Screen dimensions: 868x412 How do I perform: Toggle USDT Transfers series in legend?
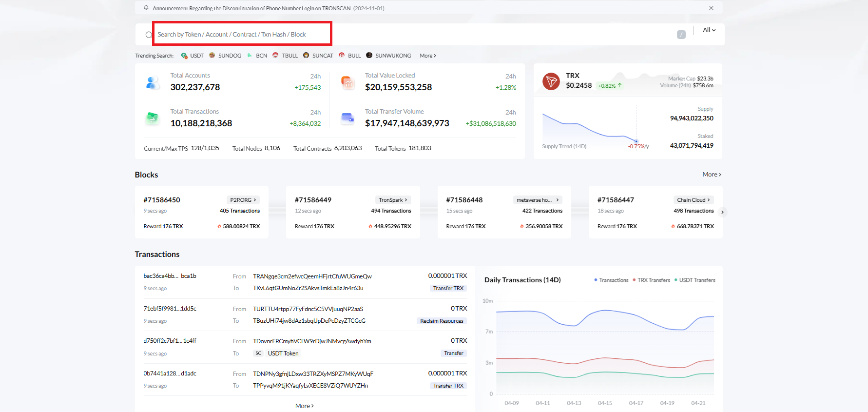point(695,280)
